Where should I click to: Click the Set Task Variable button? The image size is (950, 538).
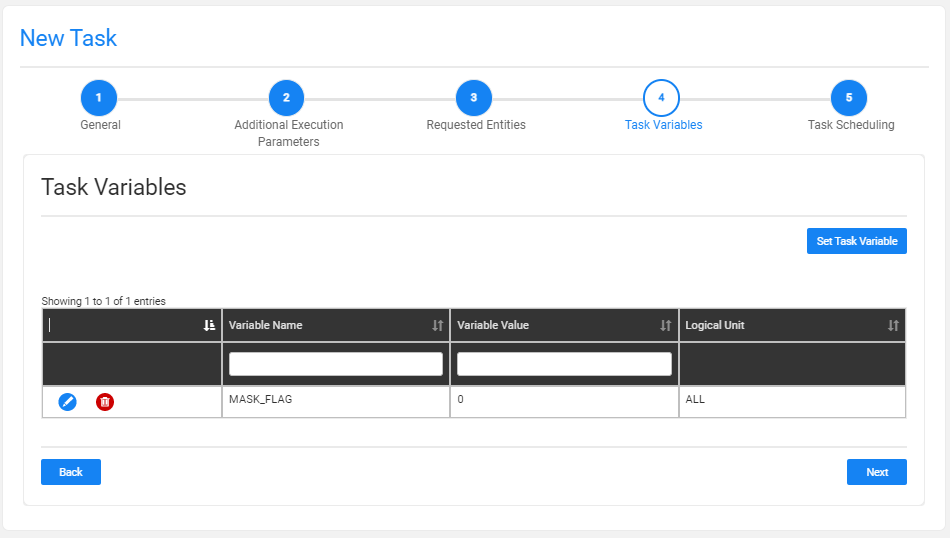click(x=857, y=241)
